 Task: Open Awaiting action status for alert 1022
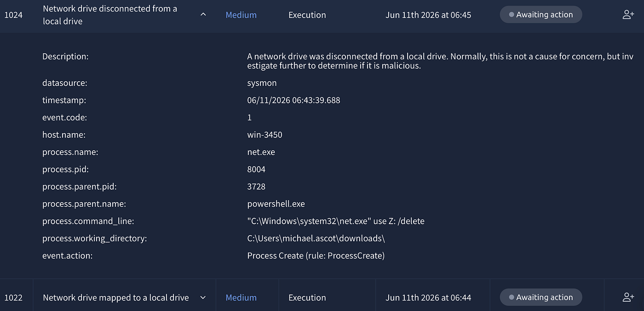click(x=541, y=297)
